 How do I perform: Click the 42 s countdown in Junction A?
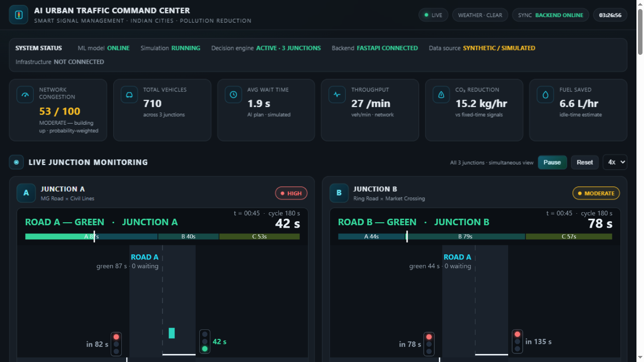[x=287, y=224]
